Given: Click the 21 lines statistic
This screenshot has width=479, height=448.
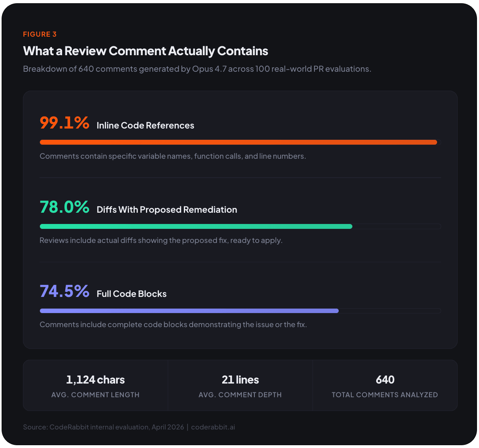Looking at the screenshot, I should click(x=240, y=380).
